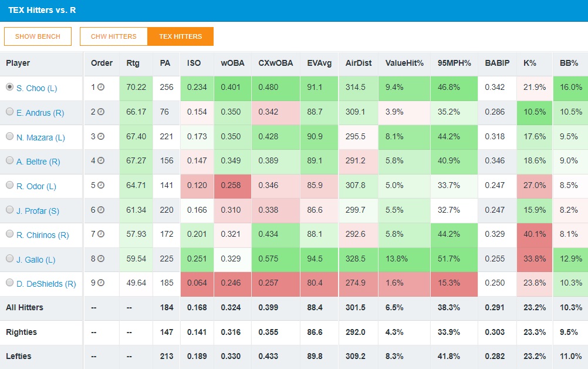Click N. Mazara's AirDist value 295.5

click(355, 136)
